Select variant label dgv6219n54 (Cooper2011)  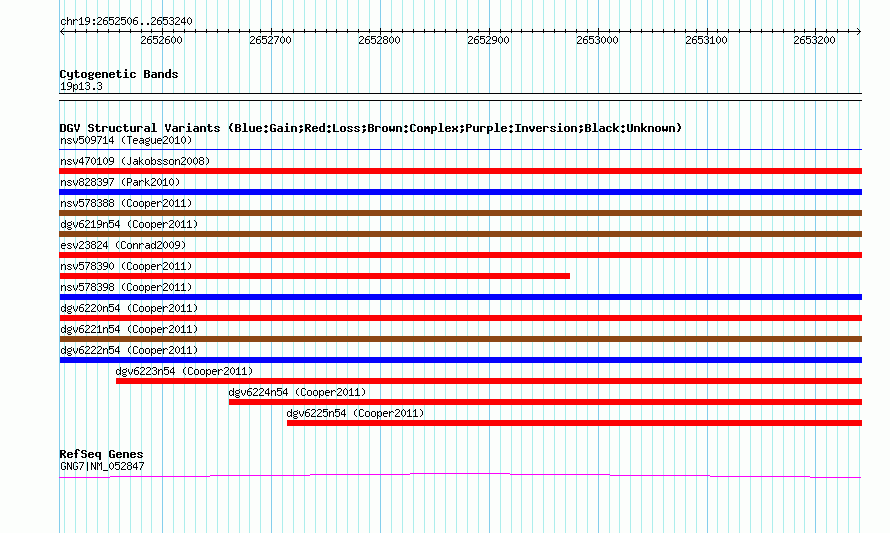coord(129,224)
